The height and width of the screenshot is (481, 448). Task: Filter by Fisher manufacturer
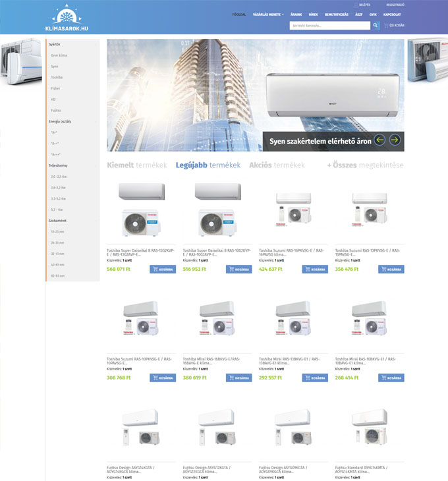(55, 88)
